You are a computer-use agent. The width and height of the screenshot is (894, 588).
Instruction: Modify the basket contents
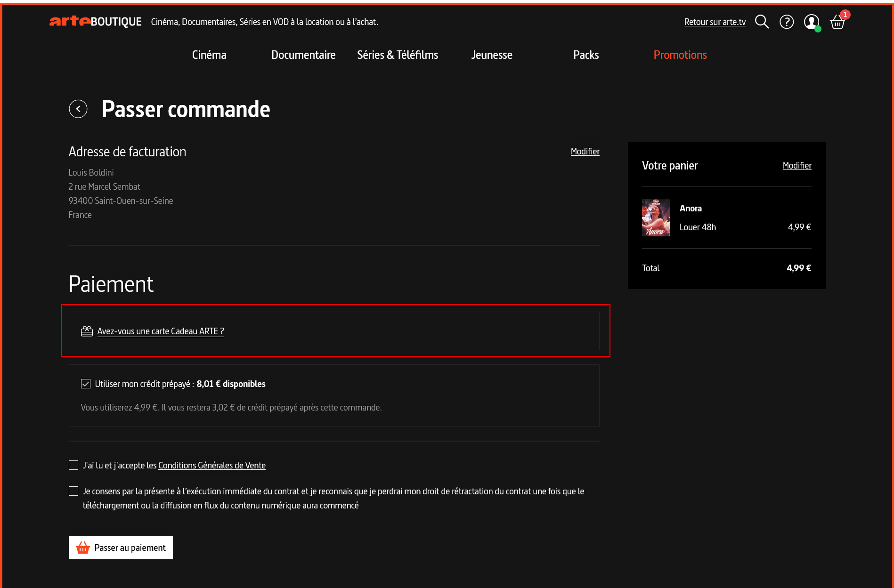tap(797, 165)
